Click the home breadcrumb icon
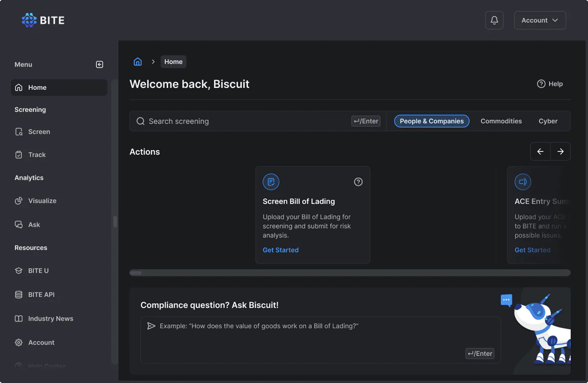 tap(138, 62)
